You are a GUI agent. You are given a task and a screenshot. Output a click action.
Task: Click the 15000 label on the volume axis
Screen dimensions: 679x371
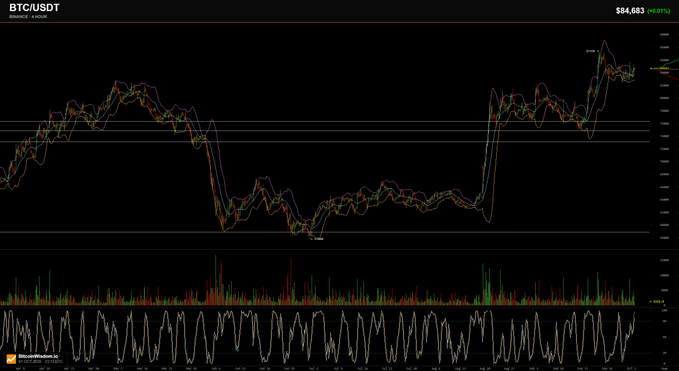(x=663, y=260)
